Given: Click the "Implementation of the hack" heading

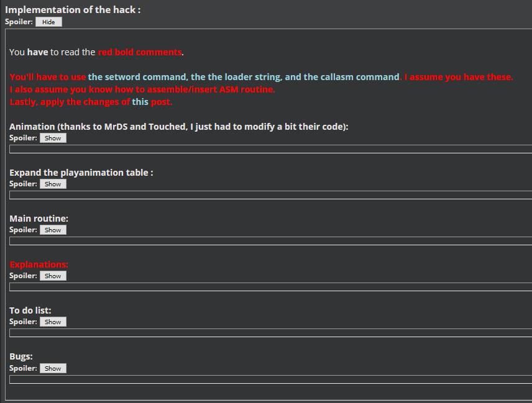Looking at the screenshot, I should (x=73, y=10).
